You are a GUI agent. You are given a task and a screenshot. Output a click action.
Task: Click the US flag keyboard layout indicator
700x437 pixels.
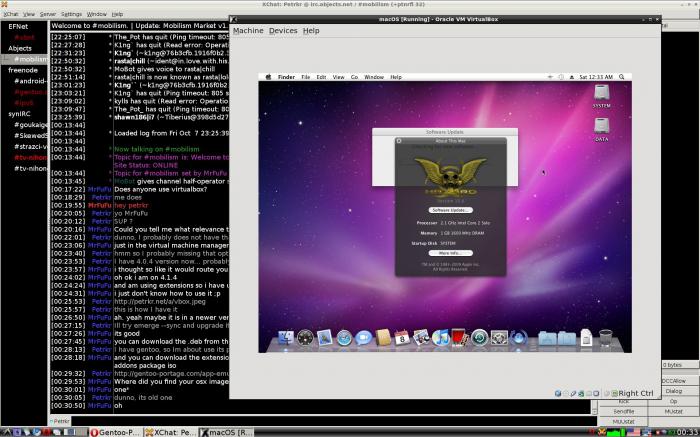tap(633, 432)
